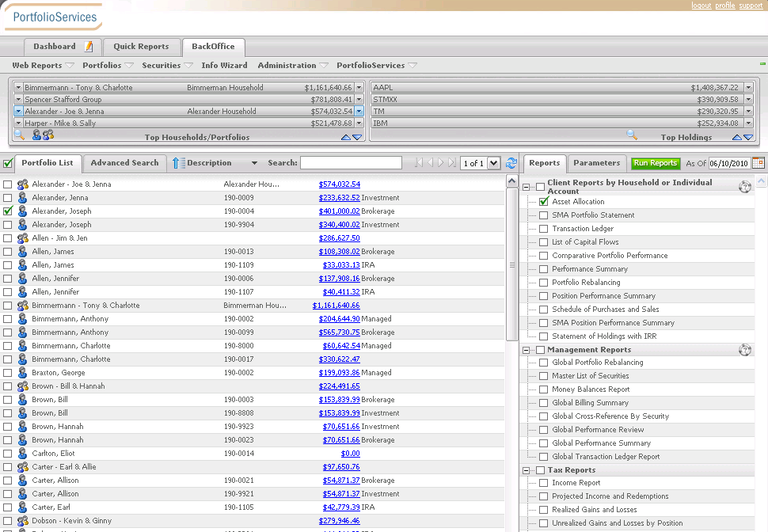Check the Management Reports group checkbox
768x532 pixels.
click(x=540, y=350)
